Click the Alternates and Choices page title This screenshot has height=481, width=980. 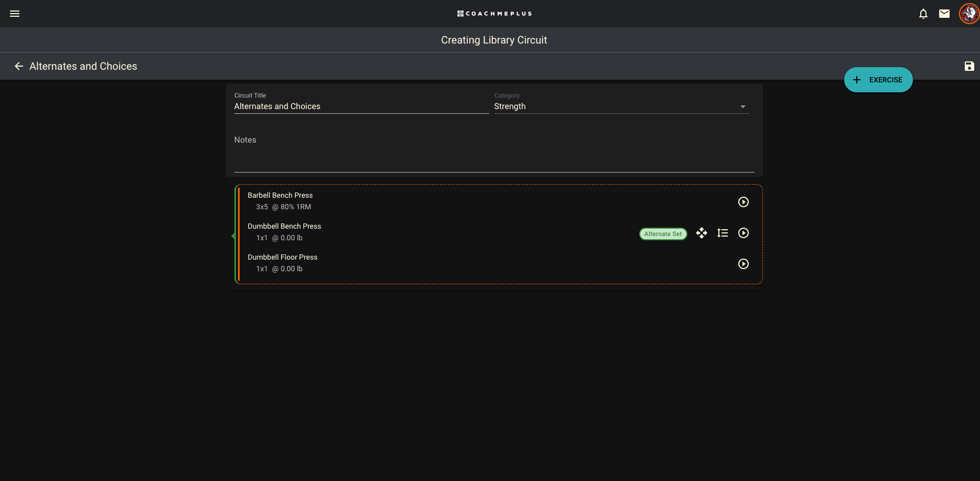83,66
